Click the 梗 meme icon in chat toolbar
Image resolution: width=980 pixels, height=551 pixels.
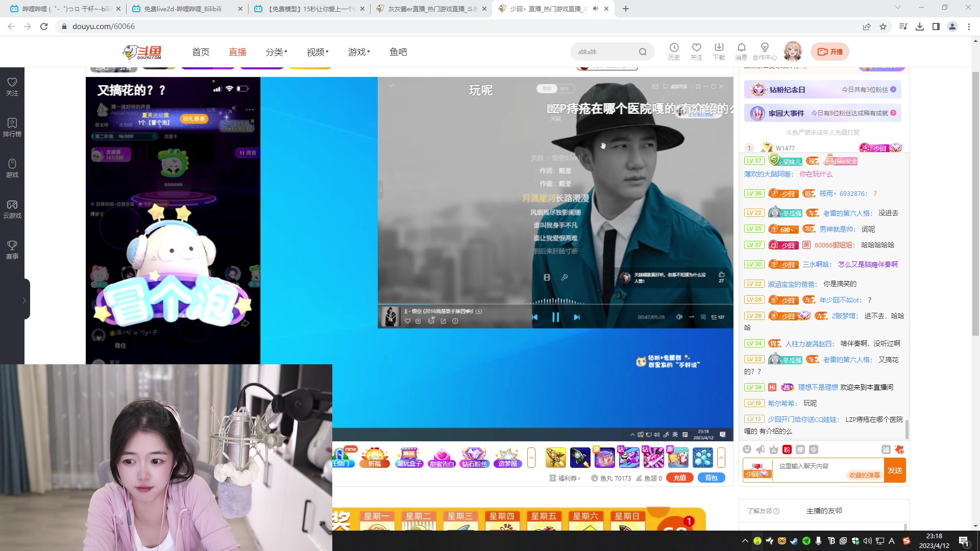point(800,449)
